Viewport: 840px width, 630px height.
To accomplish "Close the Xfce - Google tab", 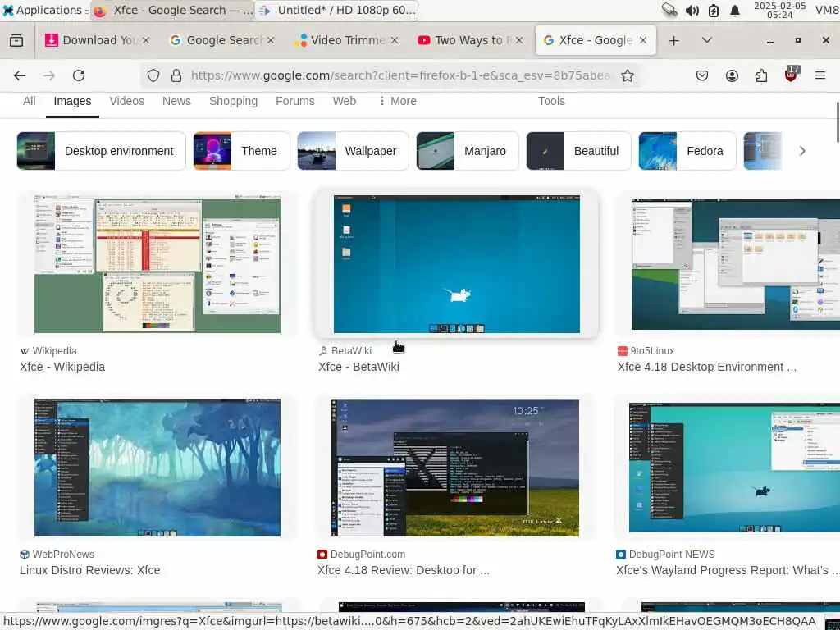I will click(643, 40).
